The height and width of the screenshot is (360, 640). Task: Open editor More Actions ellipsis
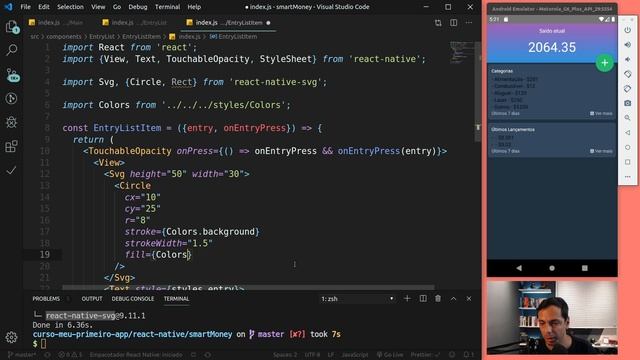tap(469, 23)
